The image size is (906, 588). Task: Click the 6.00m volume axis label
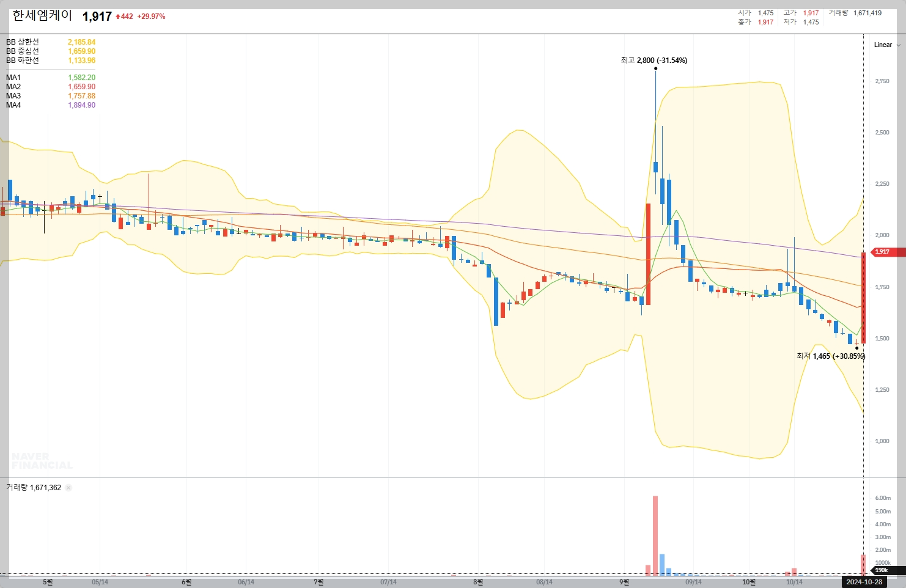tap(883, 498)
